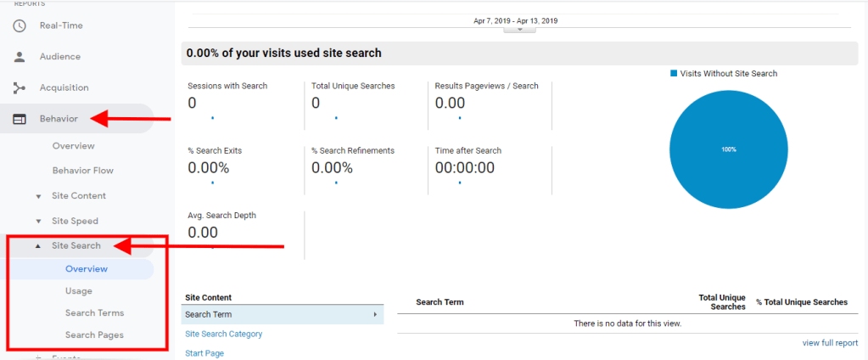This screenshot has height=360, width=868.
Task: Click the Start Page link
Action: pos(204,353)
